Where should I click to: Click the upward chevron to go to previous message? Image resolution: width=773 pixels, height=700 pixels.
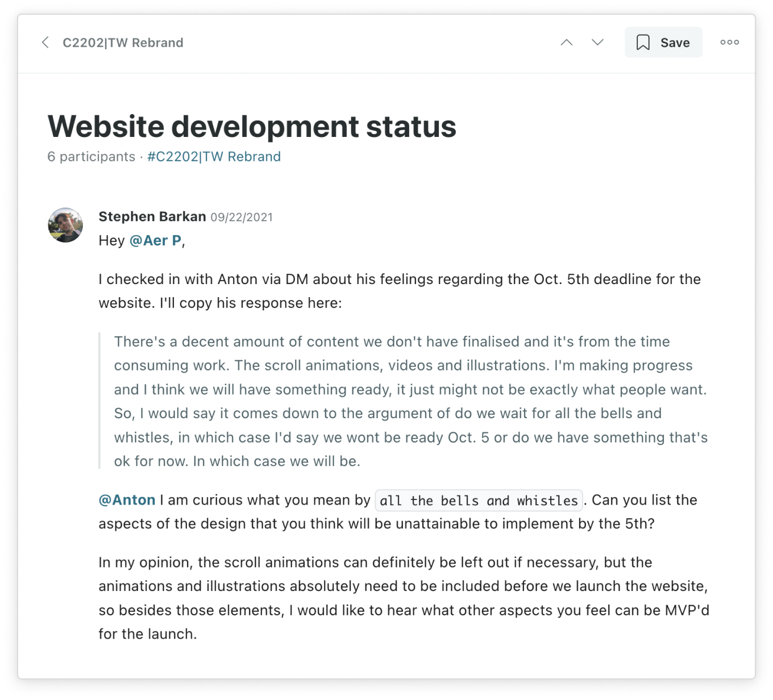tap(566, 42)
